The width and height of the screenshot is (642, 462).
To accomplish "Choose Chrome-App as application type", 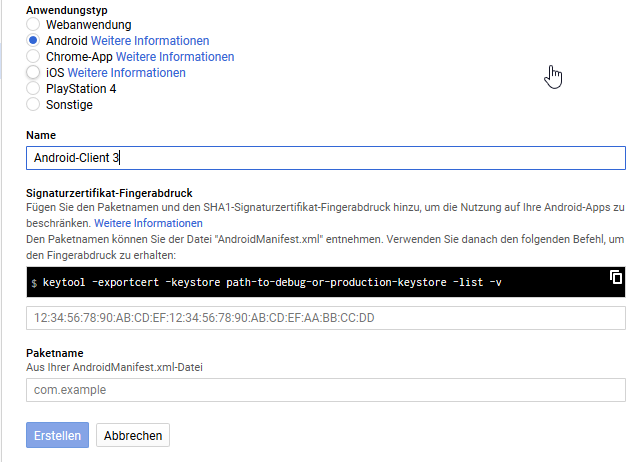I will 33,57.
